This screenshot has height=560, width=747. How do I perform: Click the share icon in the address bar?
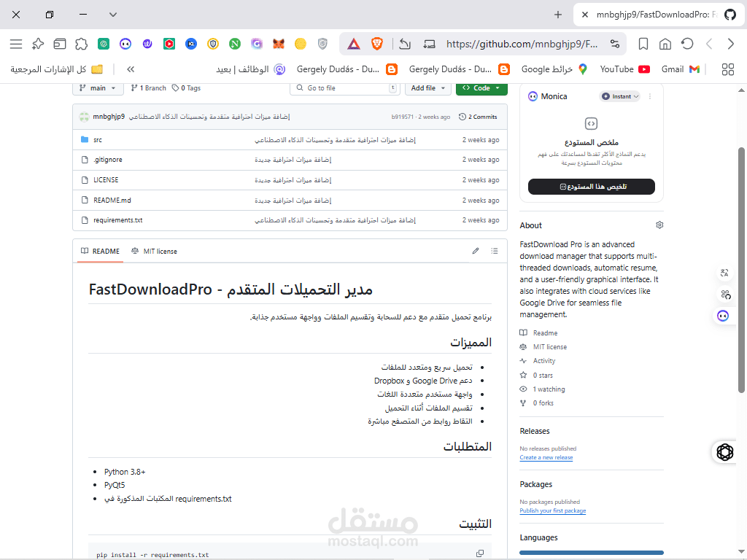pyautogui.click(x=405, y=44)
